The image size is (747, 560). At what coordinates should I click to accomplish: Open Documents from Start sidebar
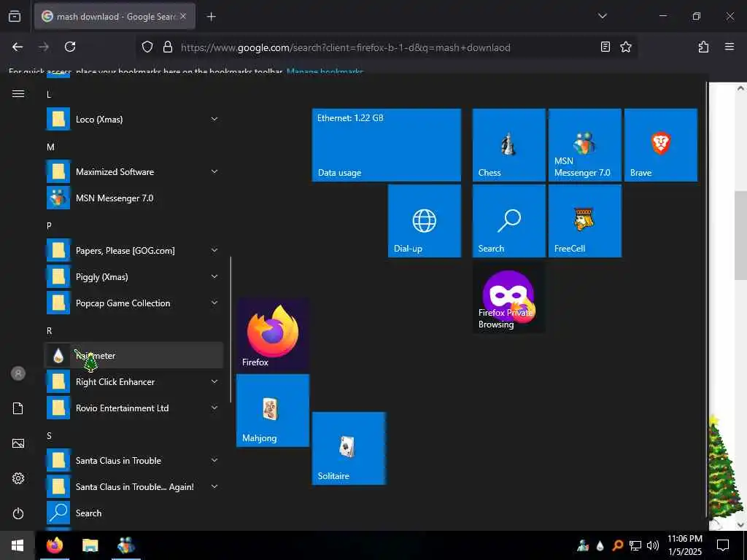click(18, 408)
